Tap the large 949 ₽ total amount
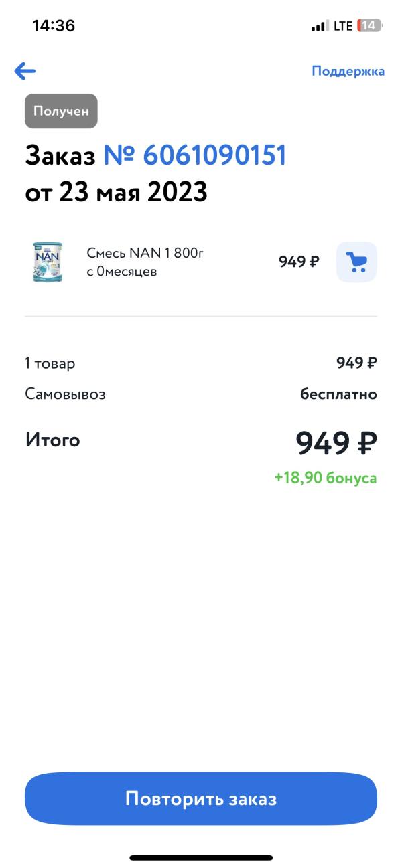 point(336,442)
